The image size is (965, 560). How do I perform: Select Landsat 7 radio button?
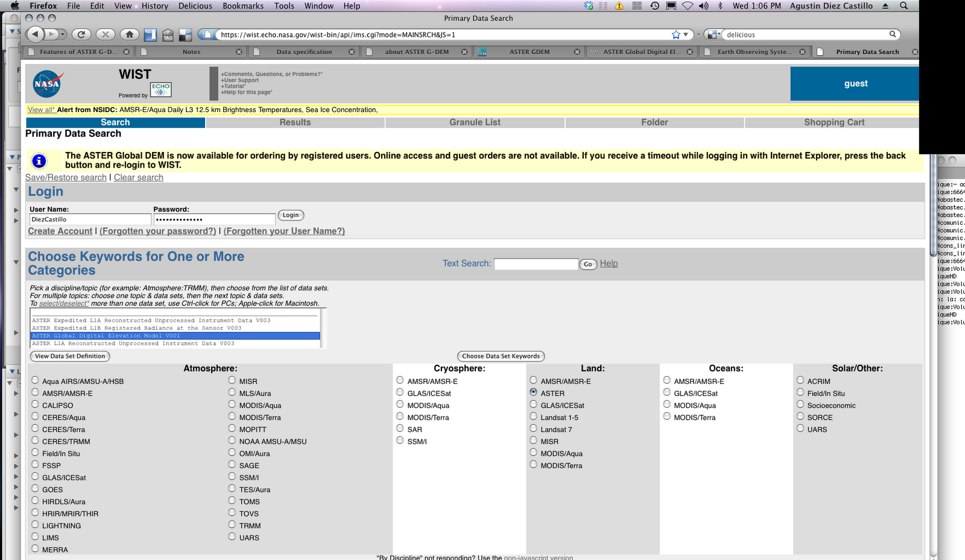[x=533, y=428]
